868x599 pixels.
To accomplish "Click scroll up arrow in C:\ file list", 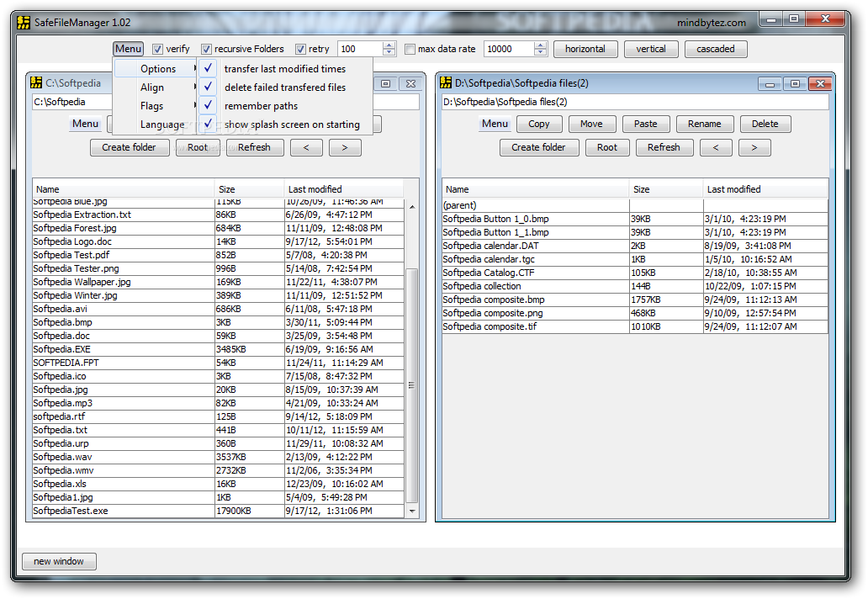I will coord(412,206).
